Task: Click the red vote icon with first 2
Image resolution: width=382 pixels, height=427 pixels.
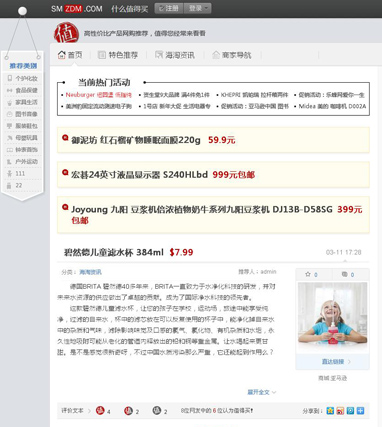Action: click(x=128, y=411)
